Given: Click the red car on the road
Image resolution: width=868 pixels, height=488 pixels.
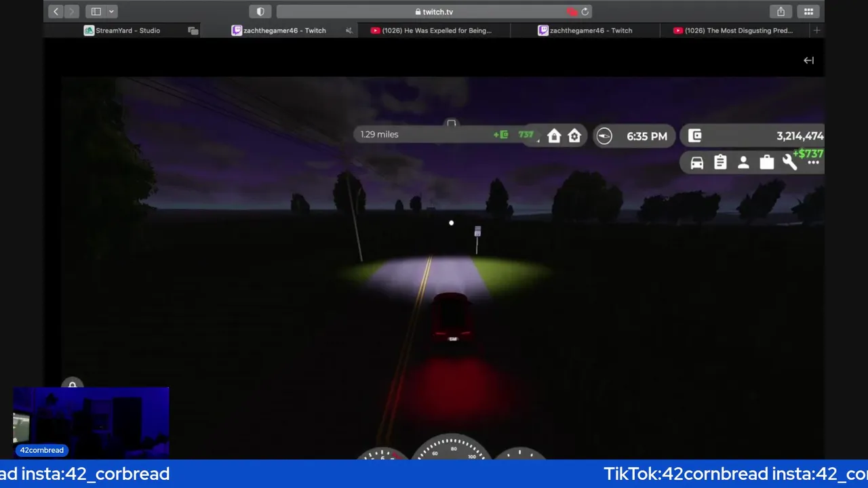Looking at the screenshot, I should pos(452,317).
